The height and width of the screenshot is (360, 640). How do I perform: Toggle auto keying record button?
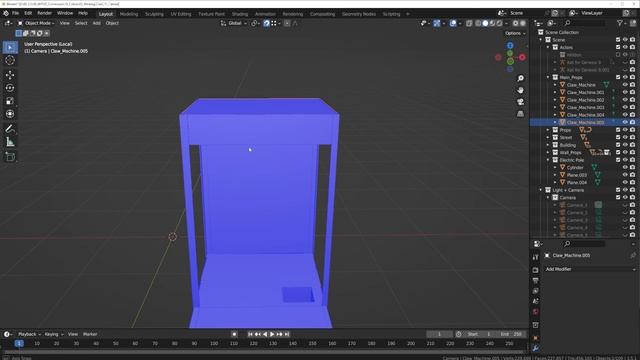[234, 334]
